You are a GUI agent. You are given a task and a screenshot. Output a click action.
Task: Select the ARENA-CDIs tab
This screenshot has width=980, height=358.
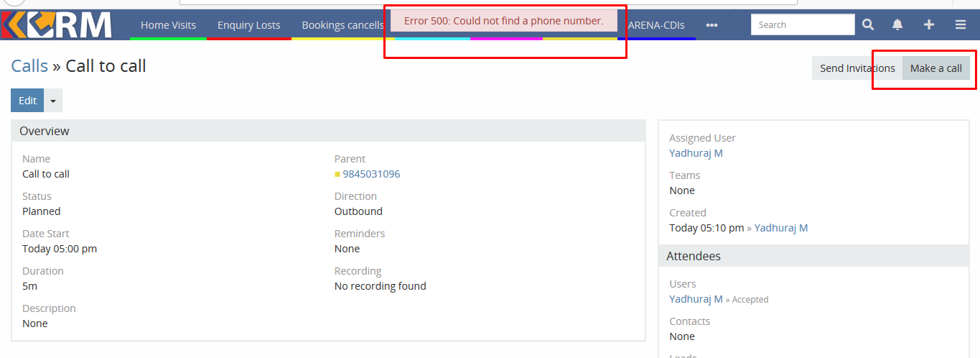pyautogui.click(x=656, y=24)
